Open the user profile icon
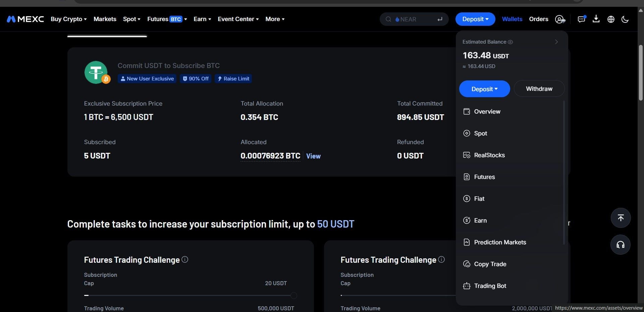 (x=560, y=19)
